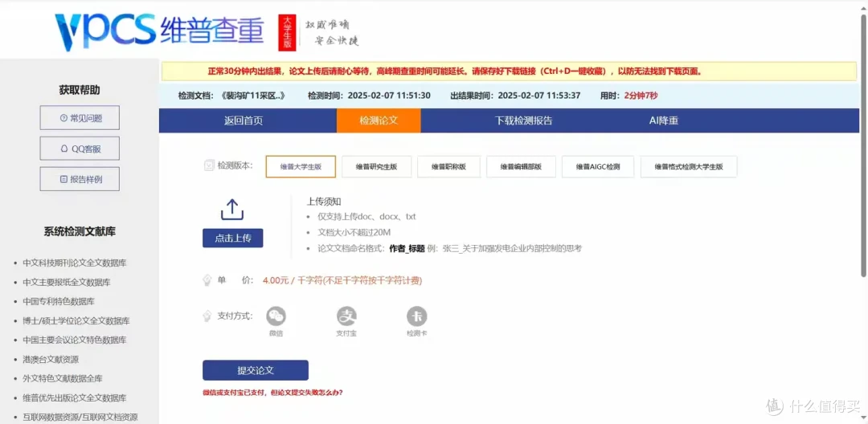Select 维普大学生版 version

tap(301, 166)
